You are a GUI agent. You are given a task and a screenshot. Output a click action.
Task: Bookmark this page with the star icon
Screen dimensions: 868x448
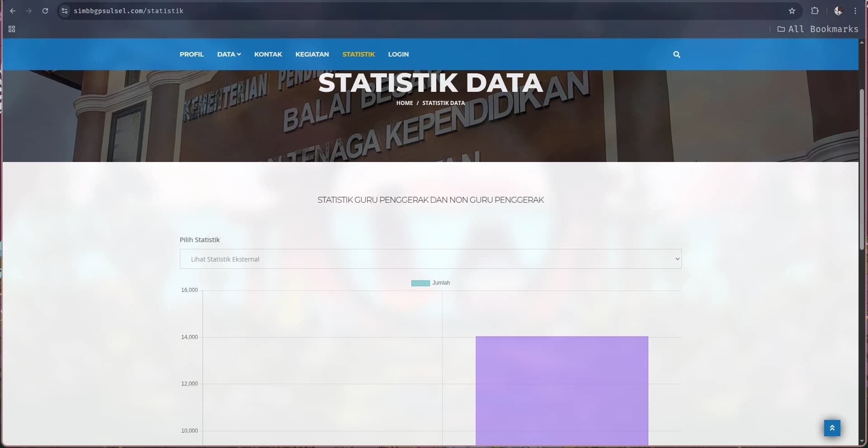point(792,10)
